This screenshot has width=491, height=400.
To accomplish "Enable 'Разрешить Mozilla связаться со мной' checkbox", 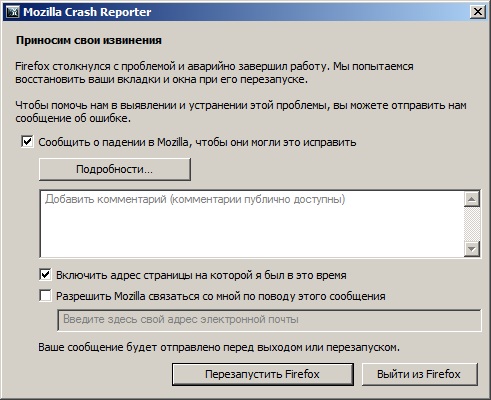I will click(x=45, y=296).
